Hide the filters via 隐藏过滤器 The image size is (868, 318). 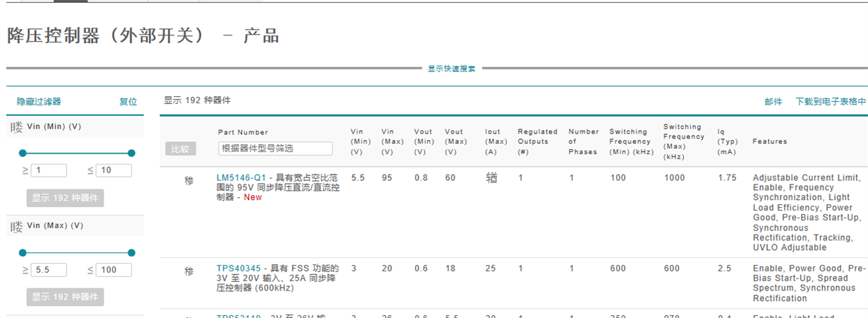39,102
